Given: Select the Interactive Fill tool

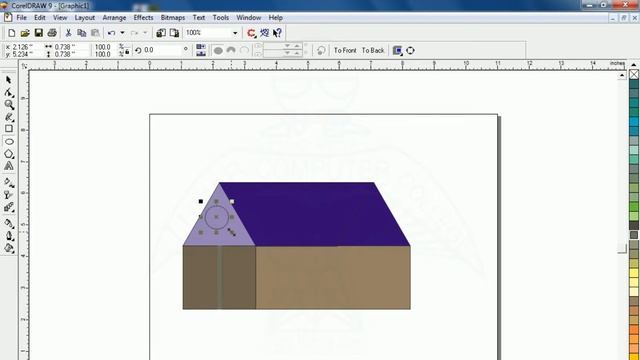Looking at the screenshot, I should 9,183.
